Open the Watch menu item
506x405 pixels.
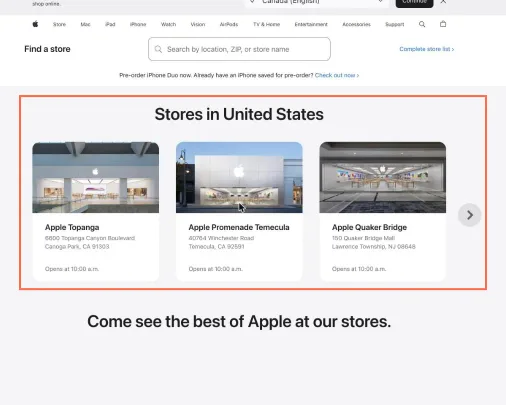(x=168, y=24)
